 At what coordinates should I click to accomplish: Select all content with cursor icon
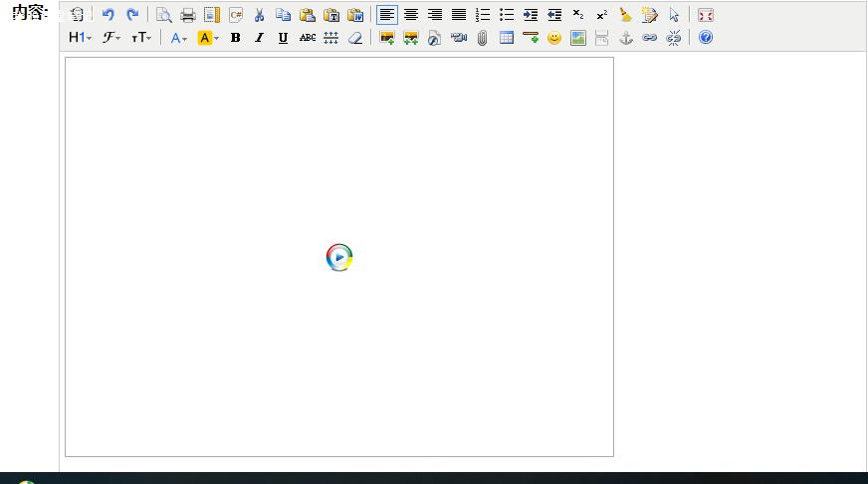pos(674,15)
